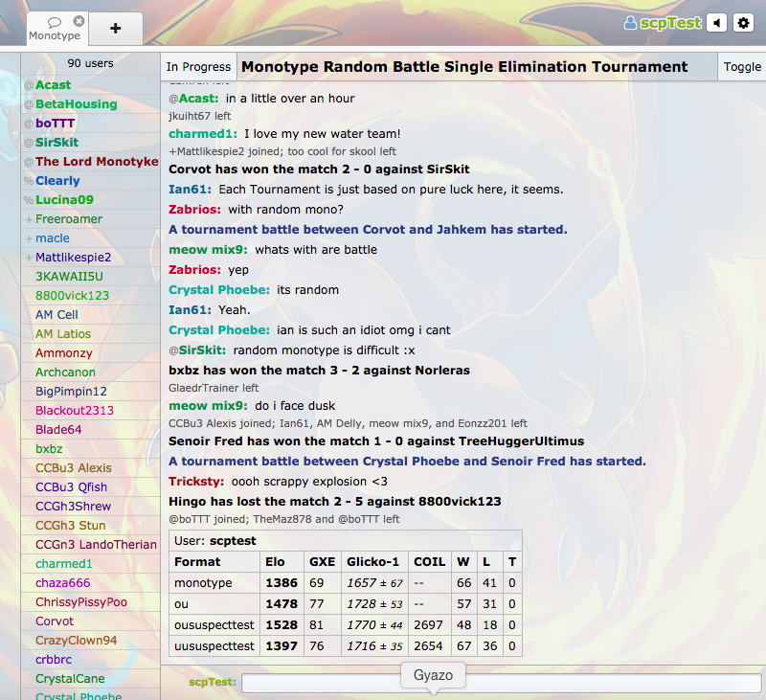
Task: Toggle the tournament panel visibility
Action: point(742,67)
